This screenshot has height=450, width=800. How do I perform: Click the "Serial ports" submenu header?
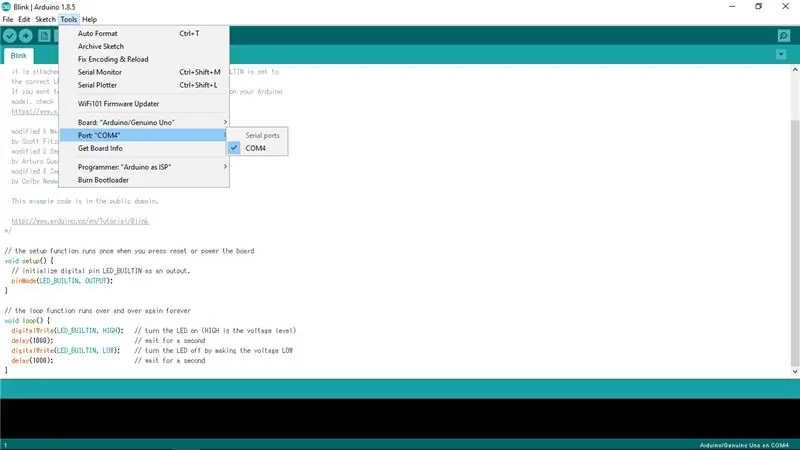point(262,135)
